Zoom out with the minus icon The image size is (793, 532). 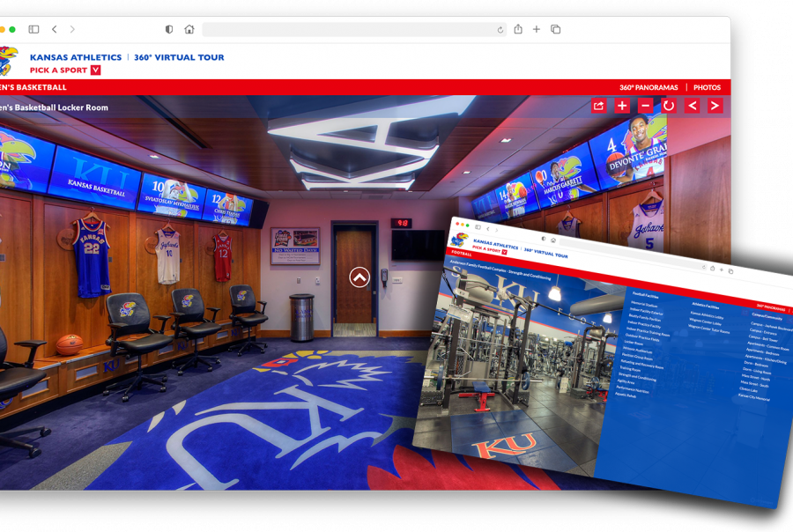(x=645, y=106)
